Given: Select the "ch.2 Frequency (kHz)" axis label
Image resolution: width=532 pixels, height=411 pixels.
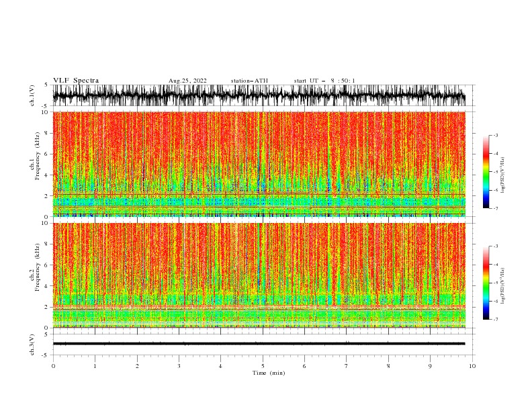Looking at the screenshot, I should (x=35, y=275).
